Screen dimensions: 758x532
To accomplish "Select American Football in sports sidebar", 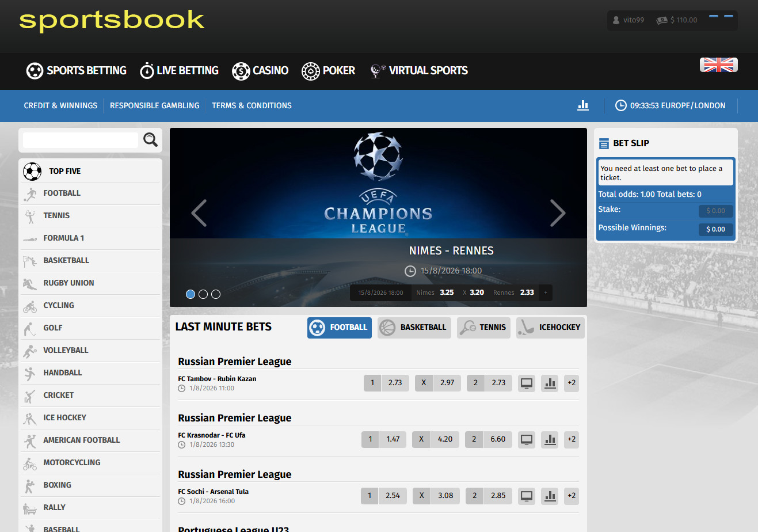I will (90, 440).
